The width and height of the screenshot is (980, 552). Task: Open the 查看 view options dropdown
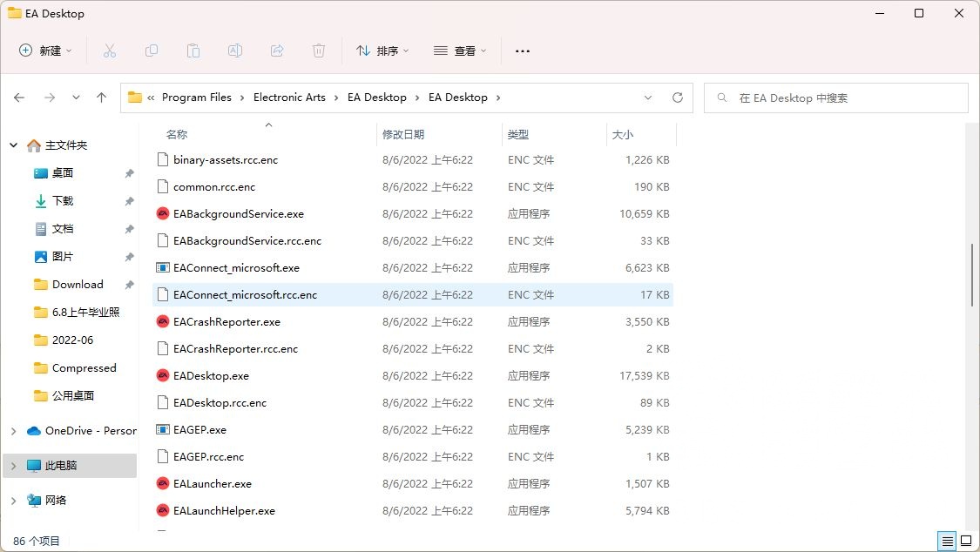(459, 50)
